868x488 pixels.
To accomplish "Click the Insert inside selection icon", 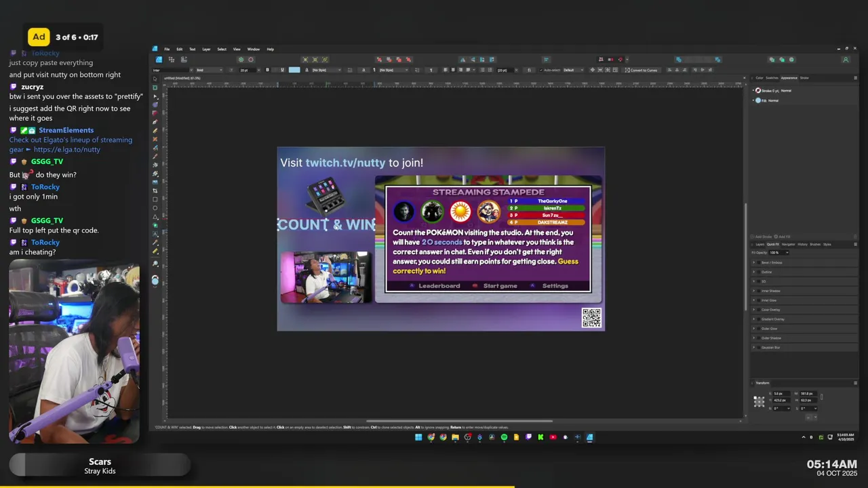I will [x=791, y=60].
